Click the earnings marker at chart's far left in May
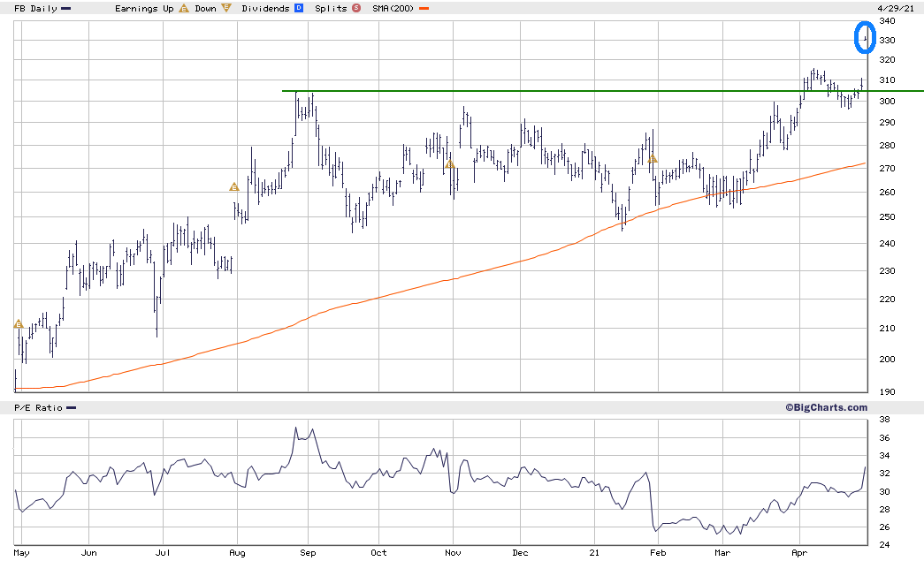Viewport: 924px width, 561px height. click(18, 324)
